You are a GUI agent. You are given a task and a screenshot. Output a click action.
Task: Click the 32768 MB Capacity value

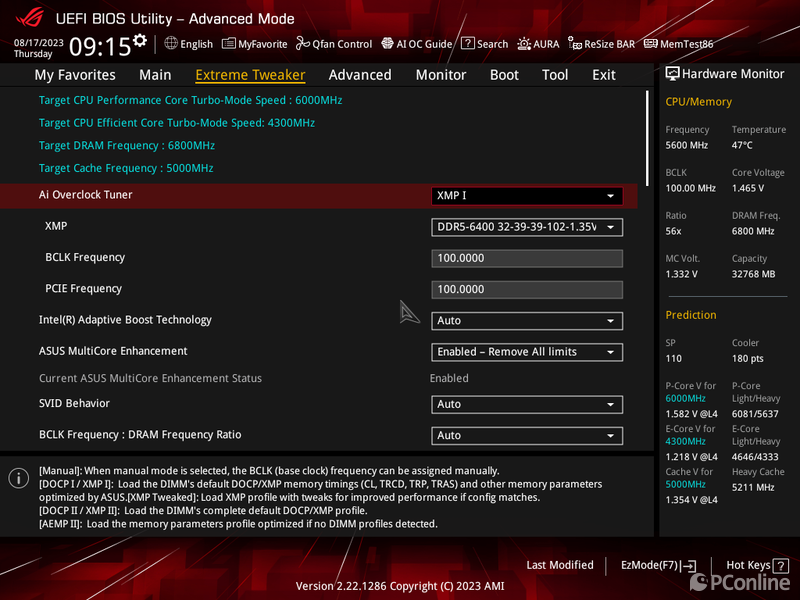pos(754,274)
